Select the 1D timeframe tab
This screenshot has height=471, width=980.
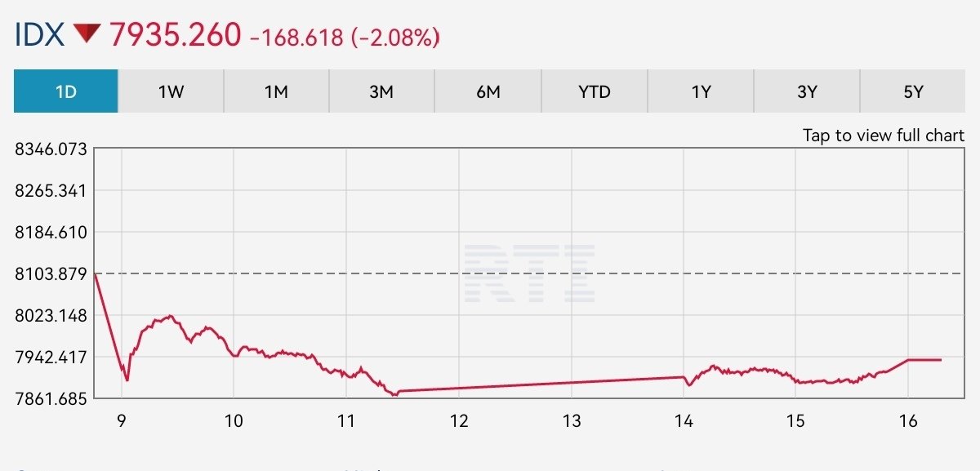tap(66, 91)
